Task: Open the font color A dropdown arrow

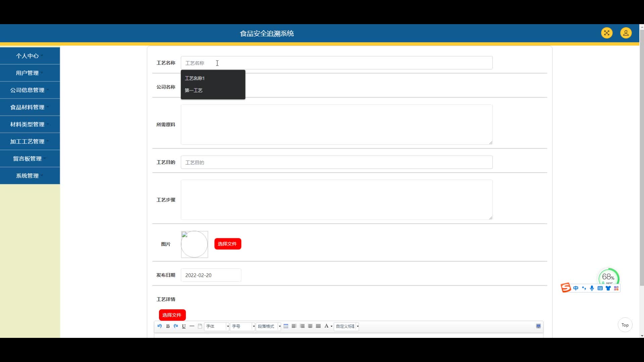Action: (331, 326)
